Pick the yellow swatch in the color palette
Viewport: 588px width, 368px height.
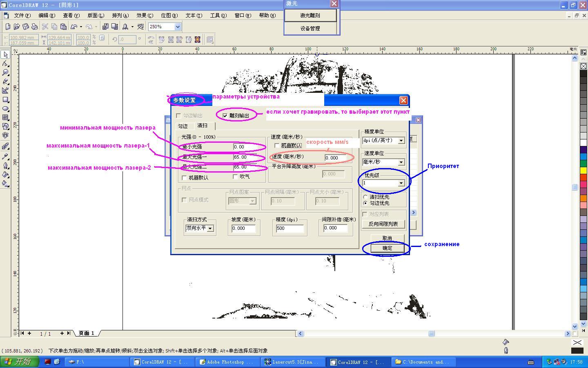pyautogui.click(x=584, y=171)
